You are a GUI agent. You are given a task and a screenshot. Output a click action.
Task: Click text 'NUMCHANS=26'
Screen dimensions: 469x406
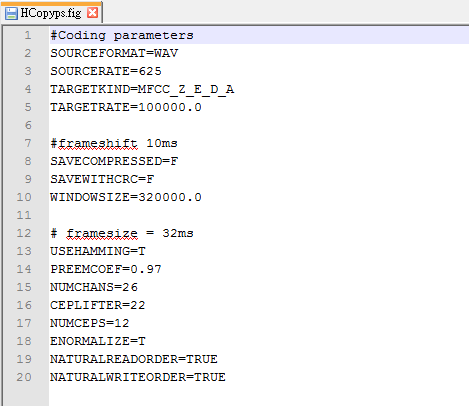coord(94,287)
